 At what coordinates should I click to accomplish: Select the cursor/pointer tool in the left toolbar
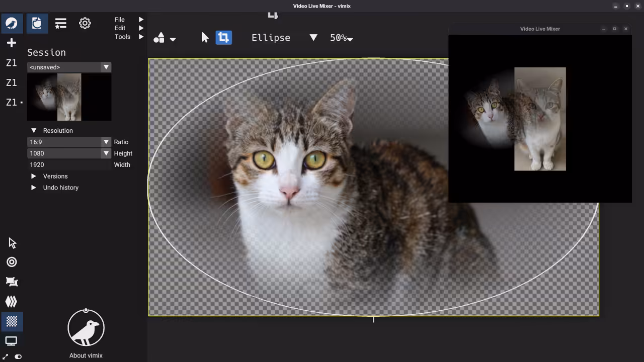coord(12,243)
